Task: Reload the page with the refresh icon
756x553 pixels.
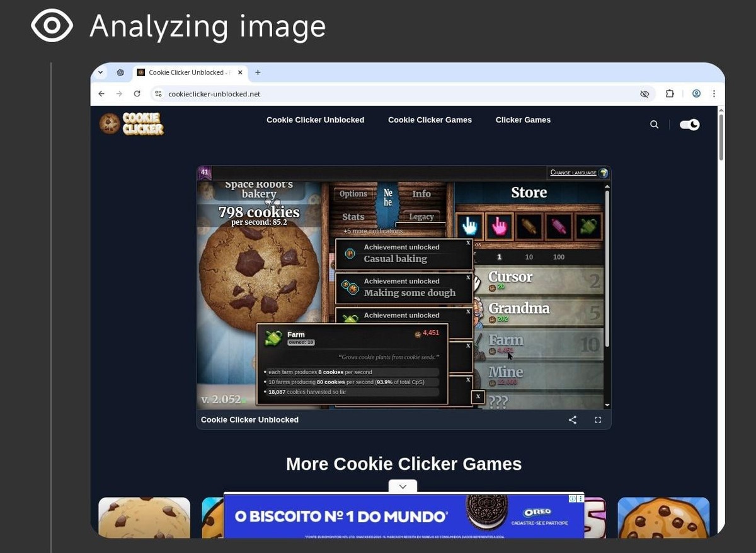Action: point(137,94)
